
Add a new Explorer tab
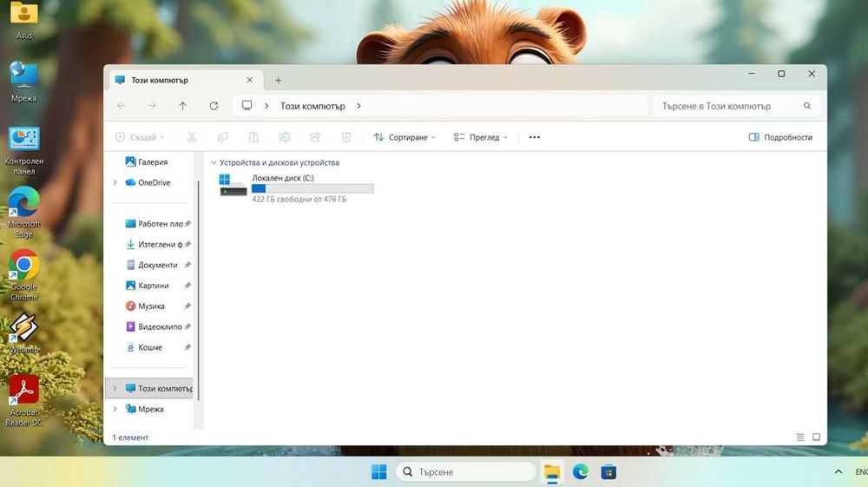(279, 80)
